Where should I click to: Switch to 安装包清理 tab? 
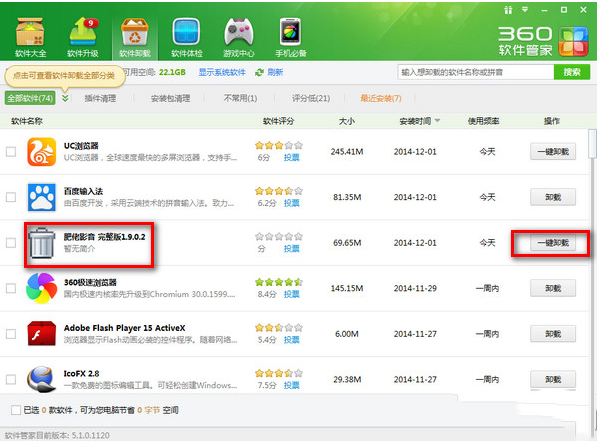point(170,98)
